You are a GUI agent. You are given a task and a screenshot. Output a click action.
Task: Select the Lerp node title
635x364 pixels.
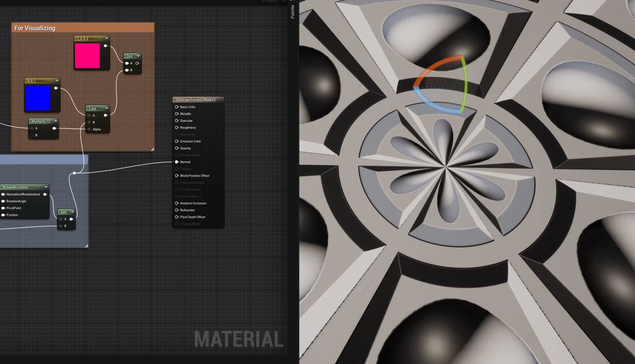point(92,108)
